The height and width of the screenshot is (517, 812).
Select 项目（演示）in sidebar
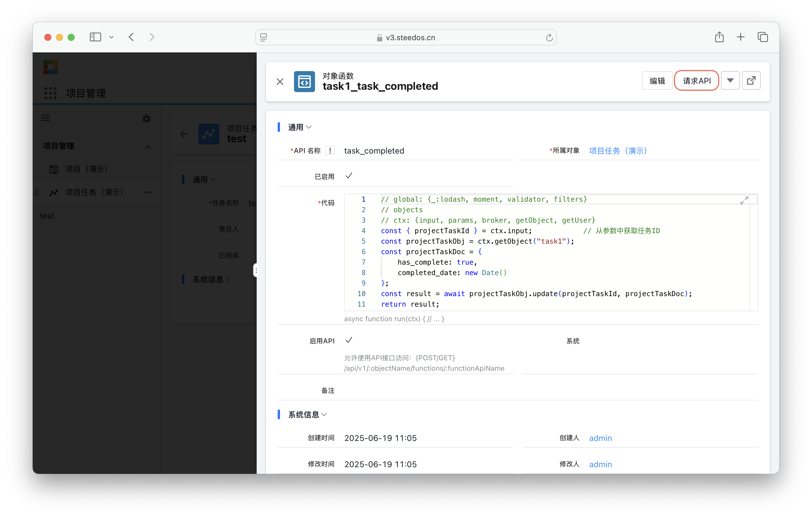point(97,169)
